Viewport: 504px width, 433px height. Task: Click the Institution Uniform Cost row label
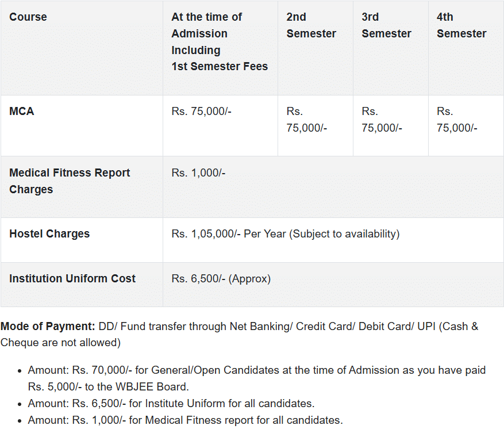(x=72, y=279)
